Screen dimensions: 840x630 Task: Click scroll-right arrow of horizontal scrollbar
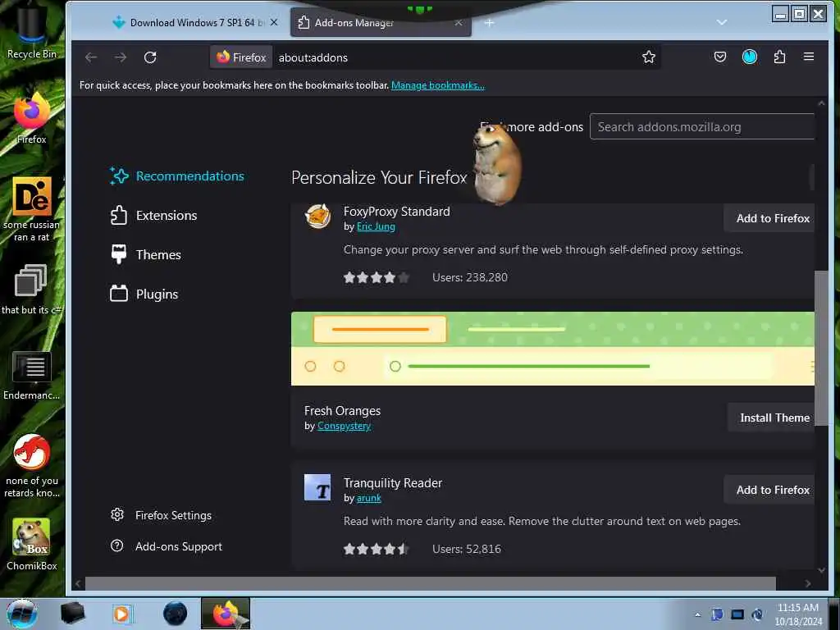pos(808,583)
